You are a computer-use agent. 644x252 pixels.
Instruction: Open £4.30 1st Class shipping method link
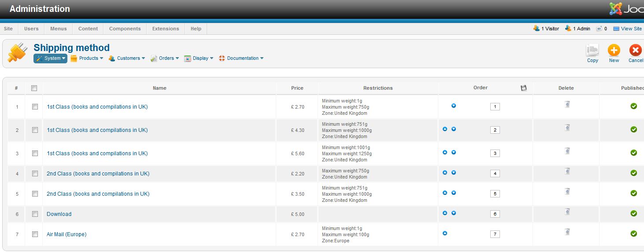pyautogui.click(x=97, y=130)
